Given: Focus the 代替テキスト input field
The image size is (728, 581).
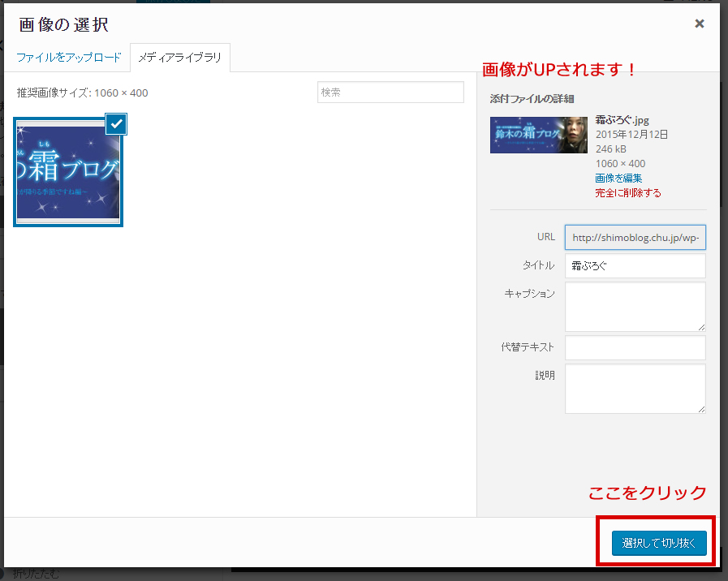Looking at the screenshot, I should (635, 347).
